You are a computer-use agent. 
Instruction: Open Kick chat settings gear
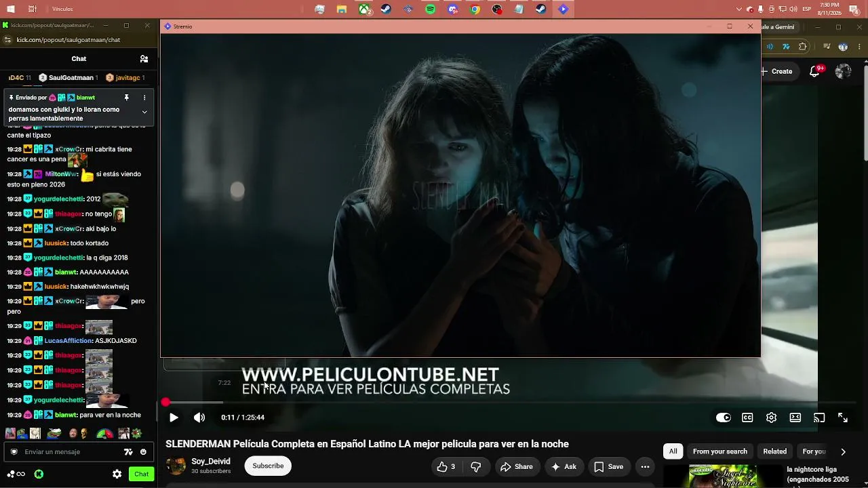pos(117,474)
